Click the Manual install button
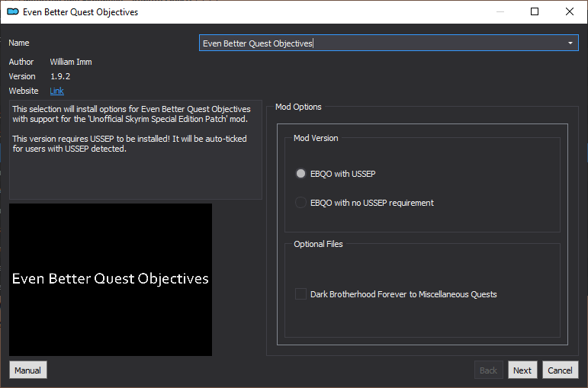This screenshot has width=588, height=388. [x=27, y=370]
